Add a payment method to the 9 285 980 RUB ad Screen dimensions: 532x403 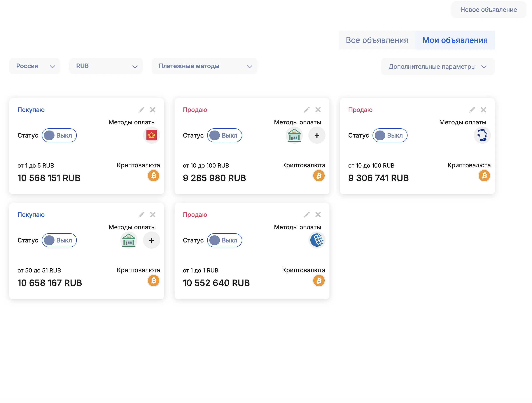tap(317, 136)
